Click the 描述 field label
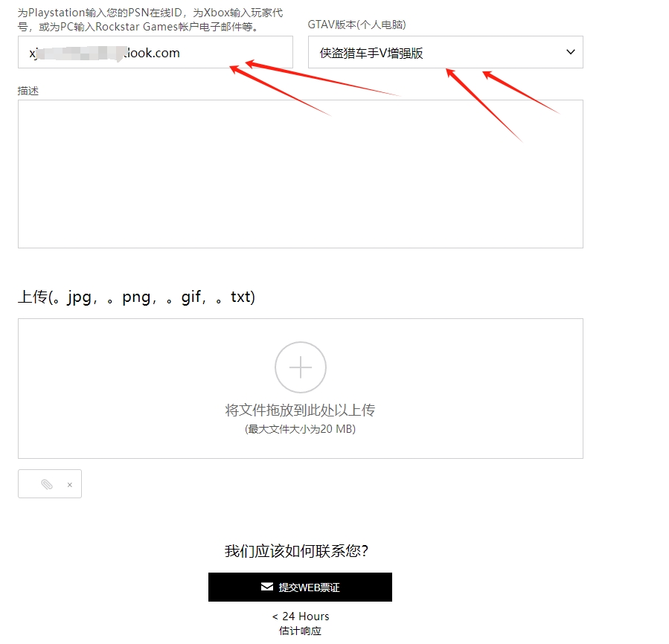The image size is (669, 644). click(x=28, y=91)
